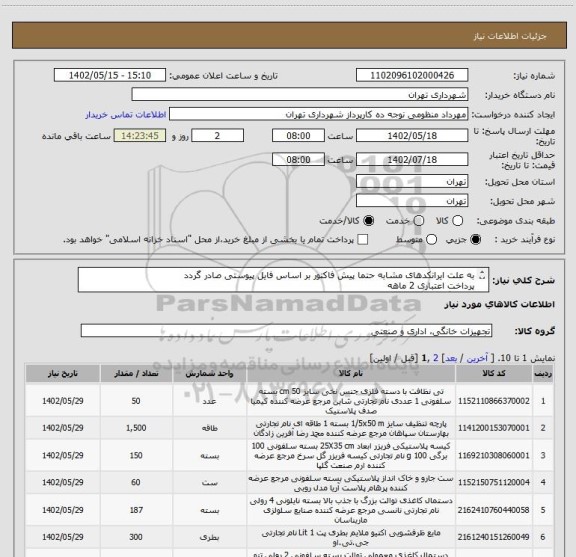Click the remaining time field 14:23:45
The height and width of the screenshot is (557, 576).
coord(140,136)
